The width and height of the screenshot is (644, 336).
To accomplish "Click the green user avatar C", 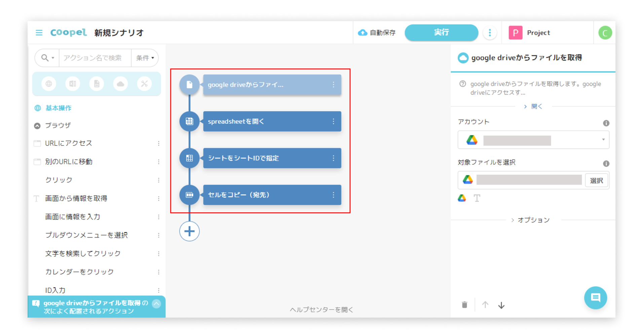I will click(x=605, y=33).
